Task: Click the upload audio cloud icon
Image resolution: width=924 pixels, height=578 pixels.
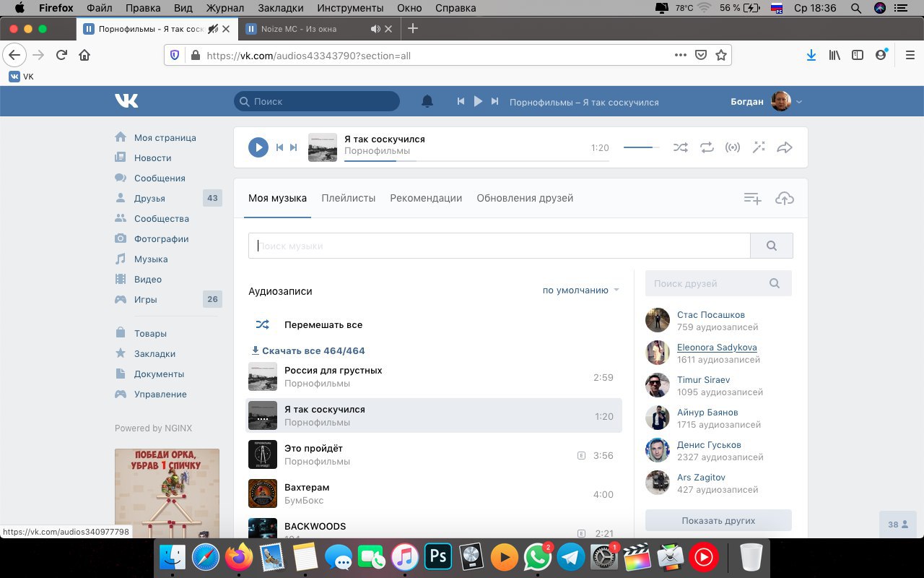Action: pyautogui.click(x=785, y=198)
